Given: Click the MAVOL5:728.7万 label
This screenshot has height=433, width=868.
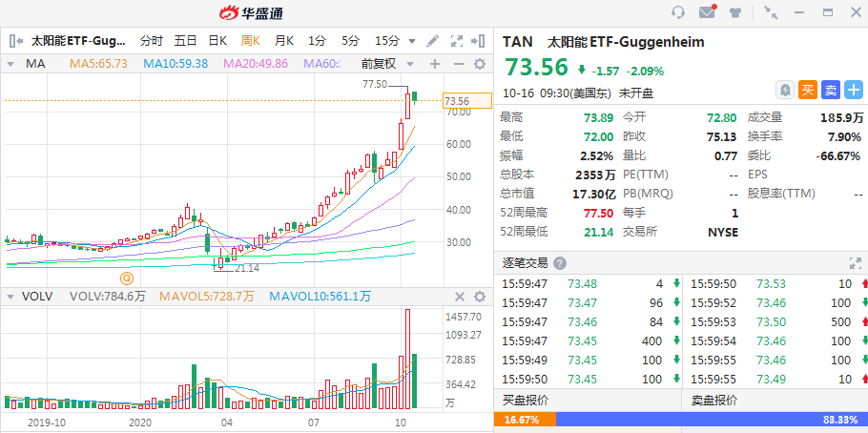Looking at the screenshot, I should 206,297.
